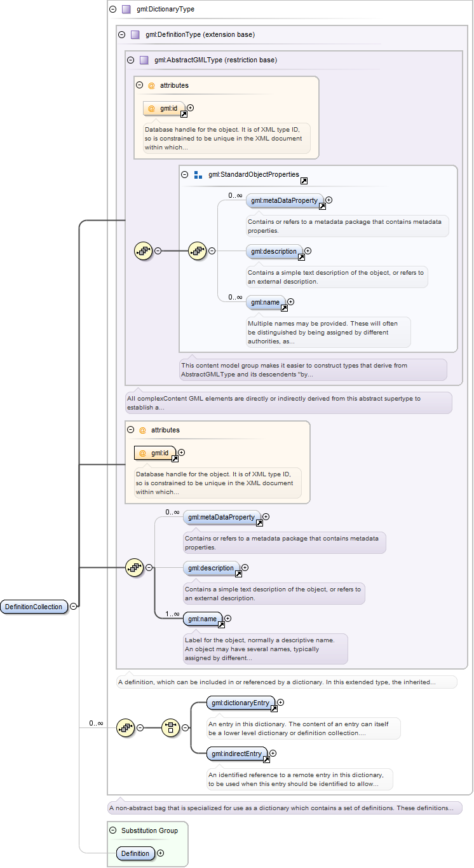The height and width of the screenshot is (868, 474).
Task: Click the 'gml:DefinitionType (extension base)' label
Action: [200, 35]
